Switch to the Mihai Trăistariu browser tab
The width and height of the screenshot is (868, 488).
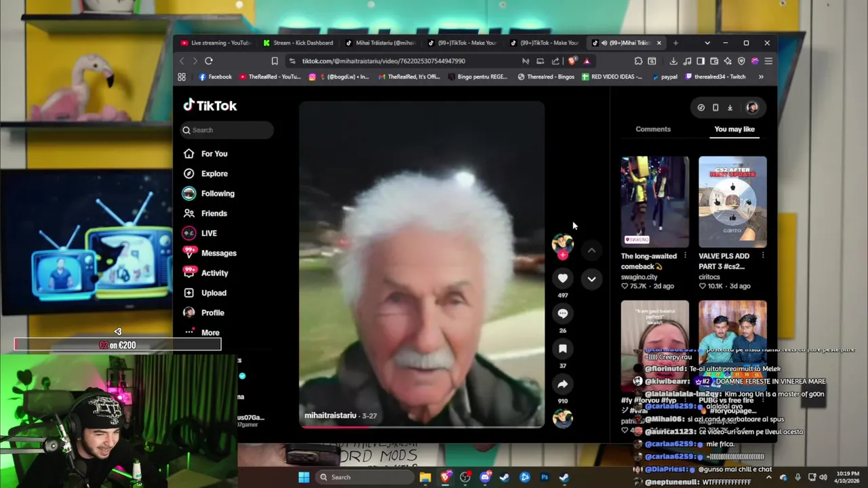pos(381,43)
